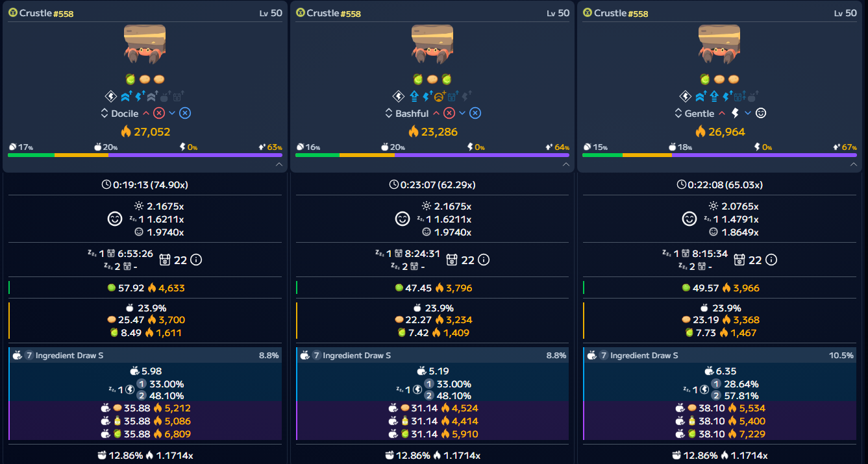This screenshot has width=868, height=464.
Task: Click the sleep time 8:15:34
Action: (x=710, y=254)
